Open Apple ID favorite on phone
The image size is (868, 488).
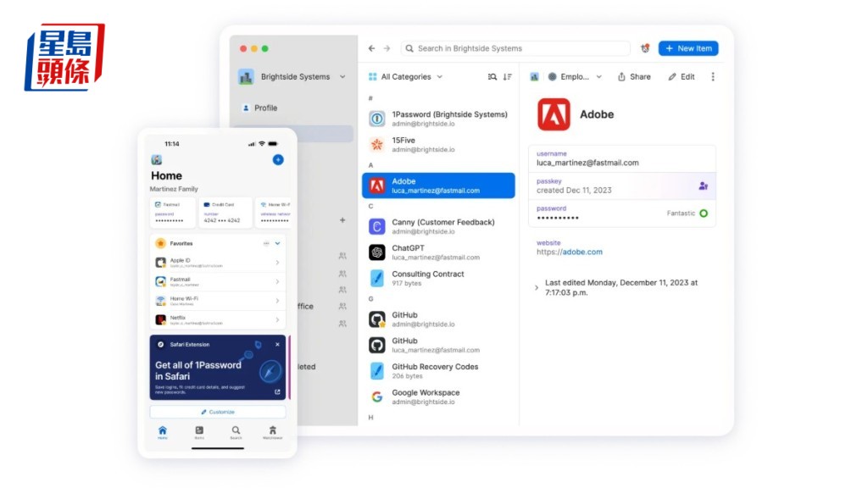218,263
